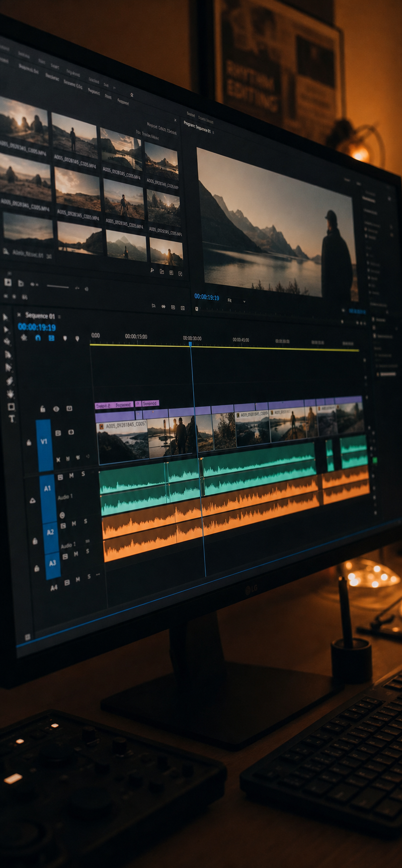
Task: Close the Sequence 01 timeline tab
Action: pyautogui.click(x=19, y=314)
